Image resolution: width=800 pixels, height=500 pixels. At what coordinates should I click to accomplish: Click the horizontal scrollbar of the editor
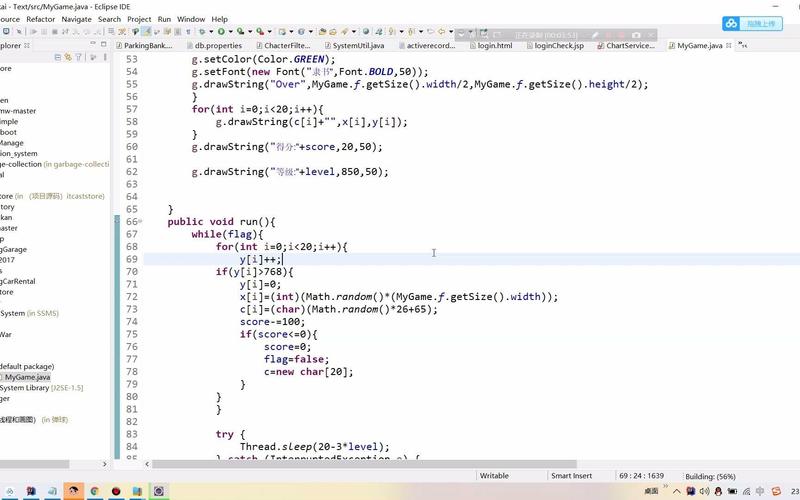point(364,464)
